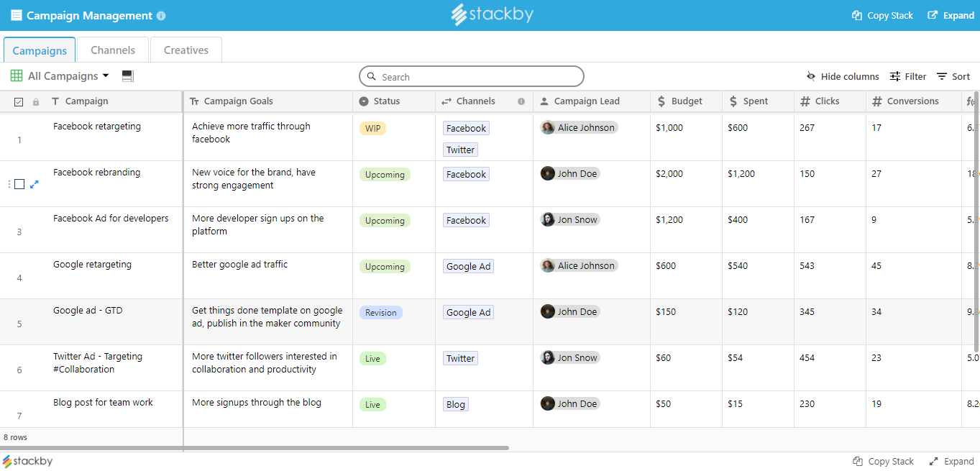This screenshot has width=980, height=471.
Task: Click the 8 rows count label
Action: pyautogui.click(x=15, y=437)
